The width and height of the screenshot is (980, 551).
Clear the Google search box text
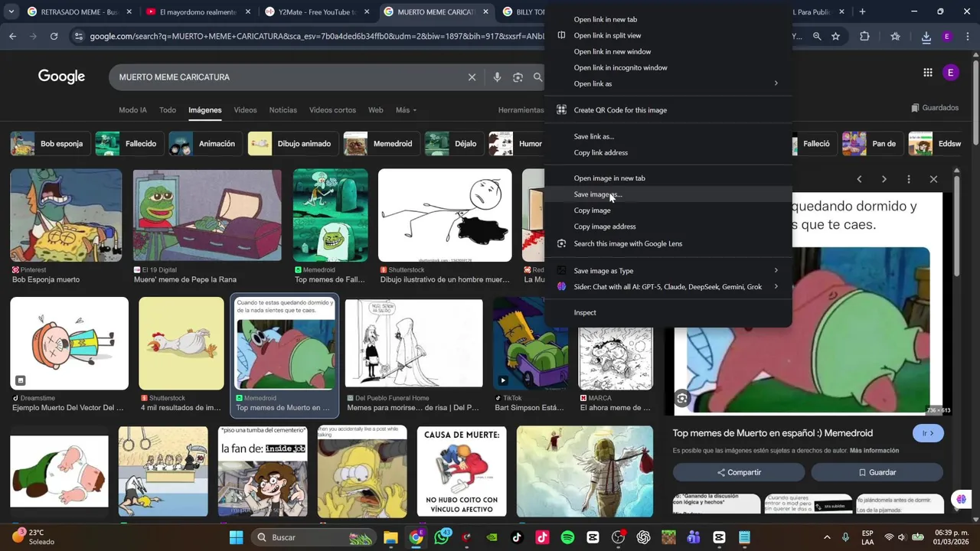pyautogui.click(x=472, y=77)
